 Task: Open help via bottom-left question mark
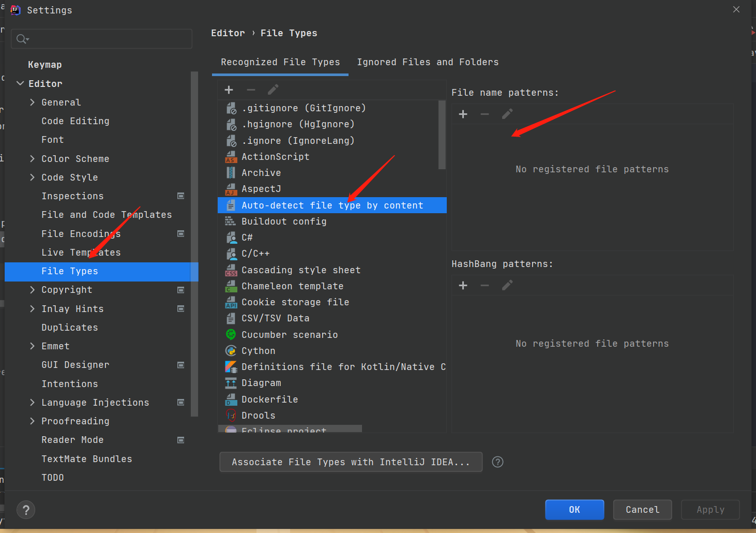tap(26, 510)
